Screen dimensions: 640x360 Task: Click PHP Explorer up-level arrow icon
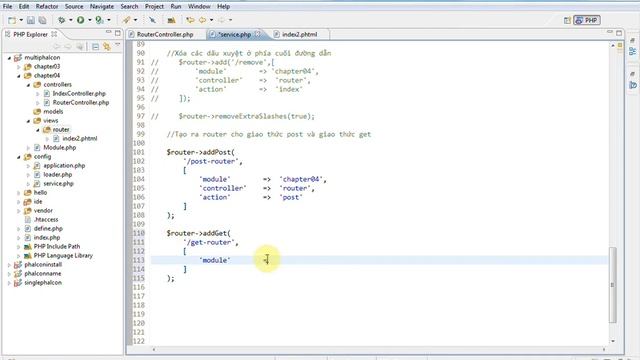[x=80, y=47]
